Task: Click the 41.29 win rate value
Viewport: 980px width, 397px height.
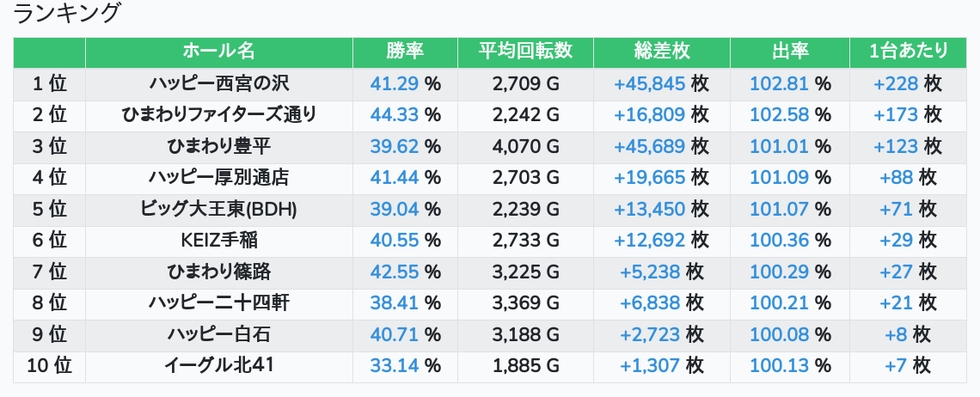Action: point(395,83)
